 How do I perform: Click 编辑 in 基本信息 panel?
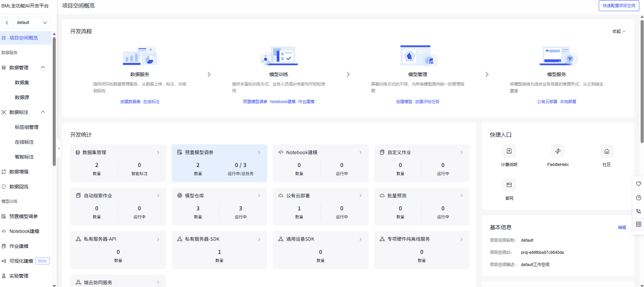(622, 228)
